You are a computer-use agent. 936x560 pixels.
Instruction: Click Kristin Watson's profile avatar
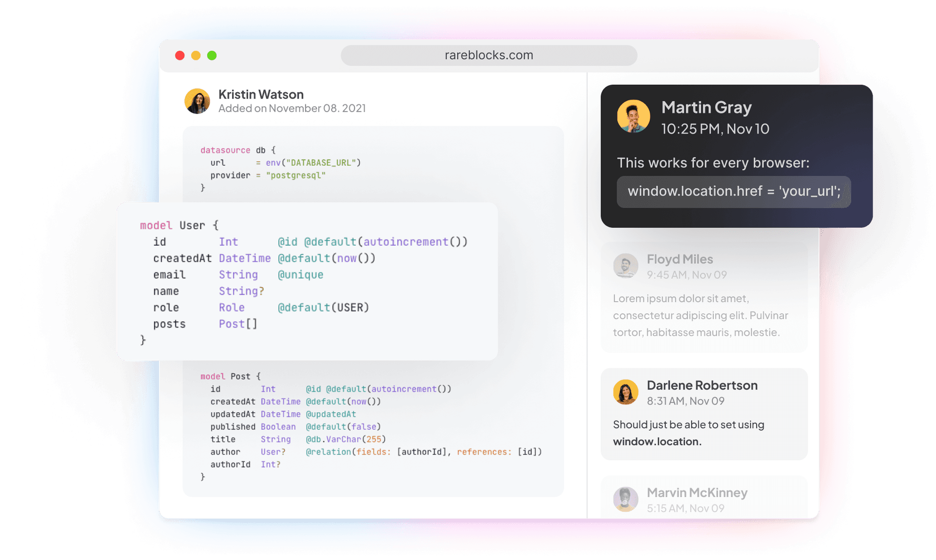pos(197,101)
